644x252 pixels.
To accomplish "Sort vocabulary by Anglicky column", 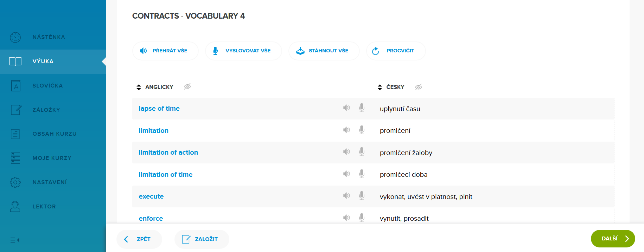I will (x=139, y=87).
